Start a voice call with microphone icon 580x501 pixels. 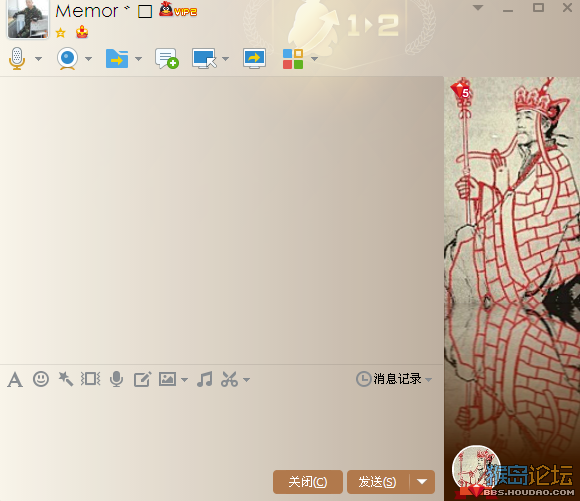[17, 58]
